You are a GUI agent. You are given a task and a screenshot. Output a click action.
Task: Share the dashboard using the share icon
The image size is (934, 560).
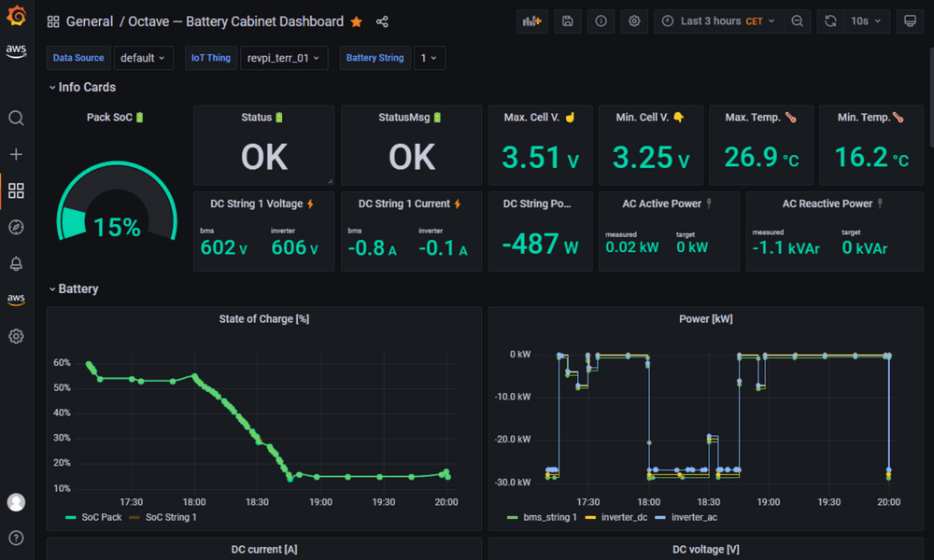tap(382, 21)
